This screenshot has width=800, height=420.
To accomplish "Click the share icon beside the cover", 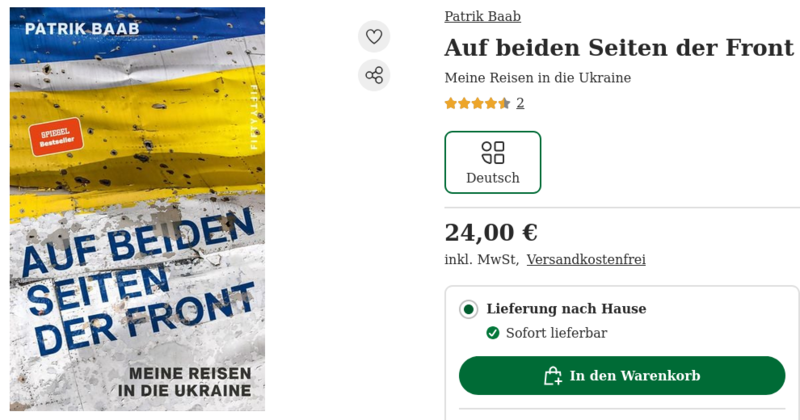I will [x=374, y=75].
